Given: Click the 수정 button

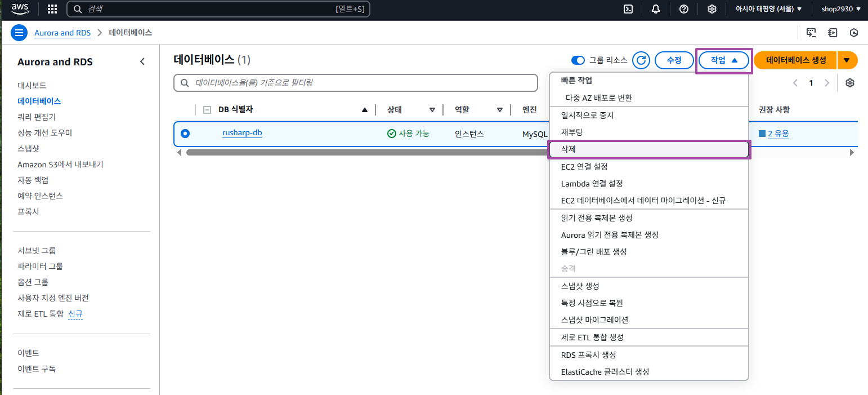Looking at the screenshot, I should [674, 60].
